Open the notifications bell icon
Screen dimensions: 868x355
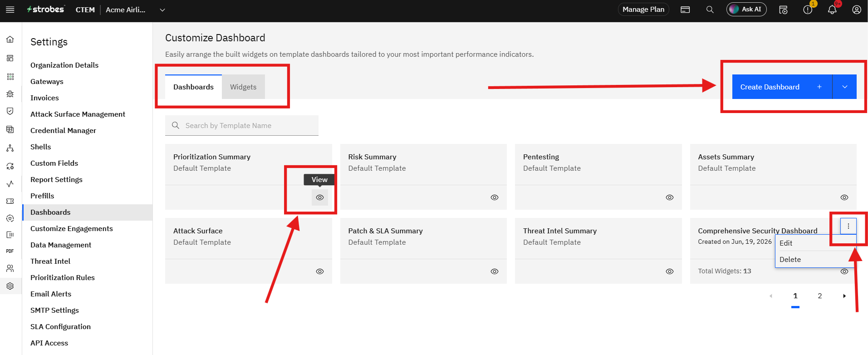pos(832,10)
